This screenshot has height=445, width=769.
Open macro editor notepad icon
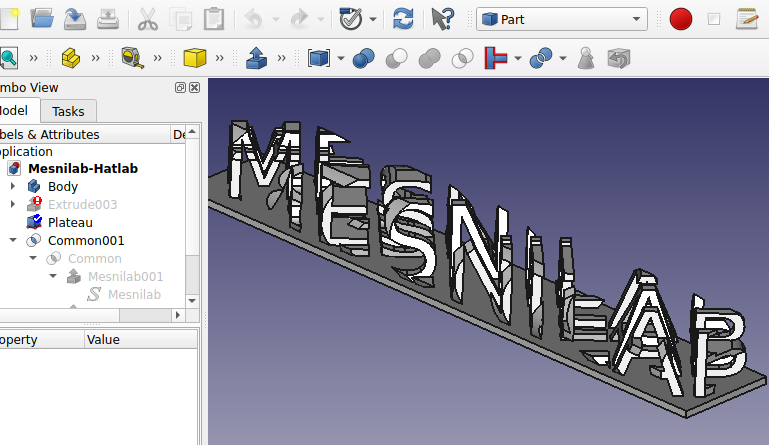747,19
